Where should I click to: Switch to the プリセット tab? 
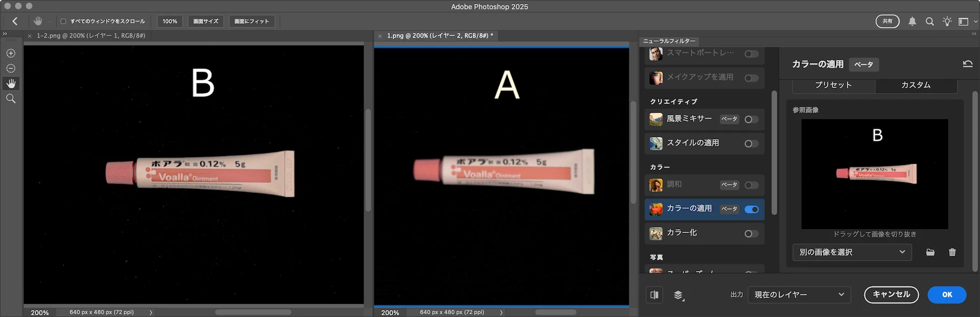click(833, 85)
